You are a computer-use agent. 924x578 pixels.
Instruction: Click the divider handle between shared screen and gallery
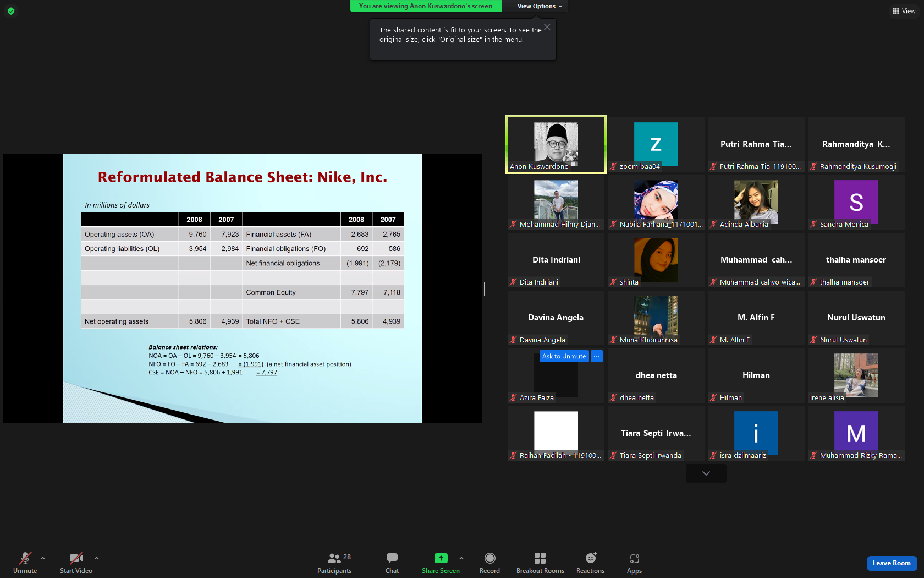click(x=485, y=288)
